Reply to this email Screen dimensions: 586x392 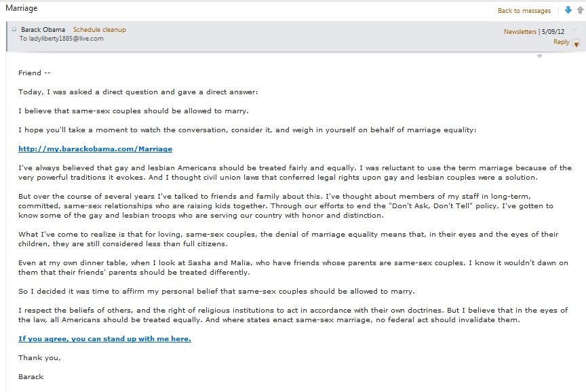561,42
